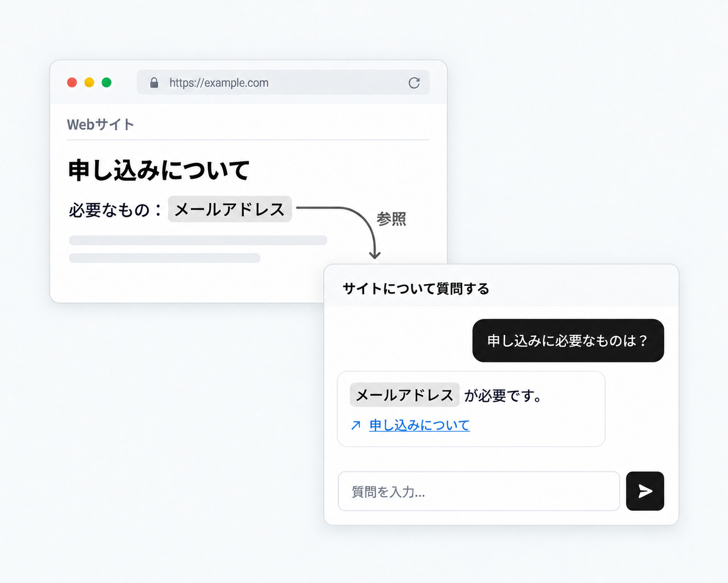
Task: Open the 申し込みについて source link
Action: click(420, 426)
